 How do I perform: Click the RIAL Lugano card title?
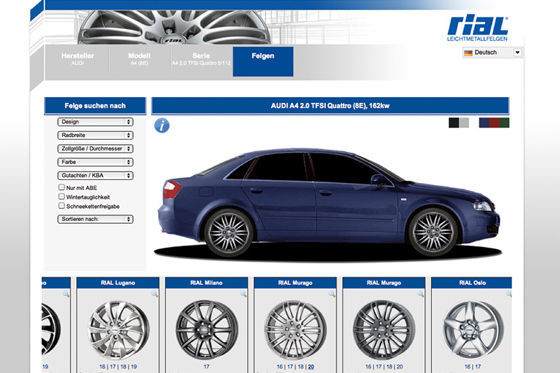[x=118, y=283]
